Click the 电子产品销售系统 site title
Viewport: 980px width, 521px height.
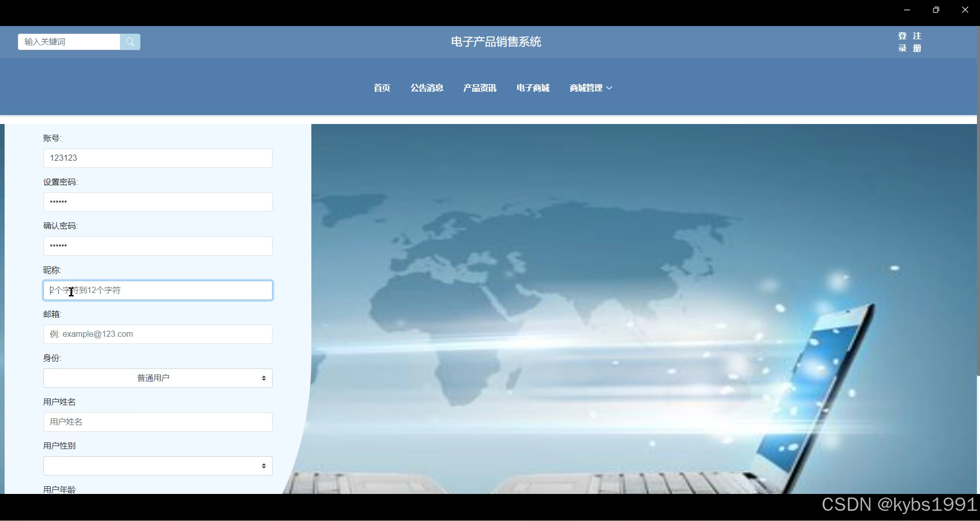[496, 42]
